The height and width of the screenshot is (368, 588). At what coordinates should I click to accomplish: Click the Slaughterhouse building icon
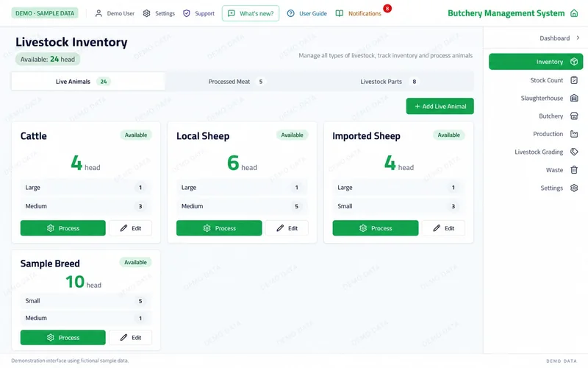point(574,98)
